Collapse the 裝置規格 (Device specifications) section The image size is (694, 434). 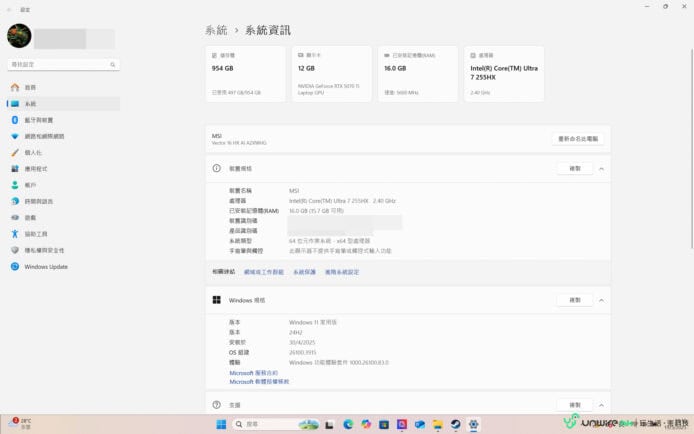click(602, 169)
